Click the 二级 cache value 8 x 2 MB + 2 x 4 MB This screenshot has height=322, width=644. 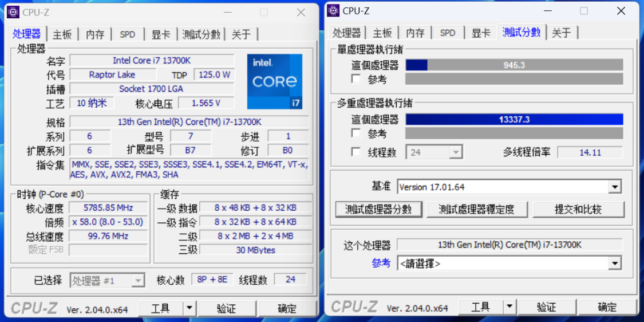click(x=255, y=236)
